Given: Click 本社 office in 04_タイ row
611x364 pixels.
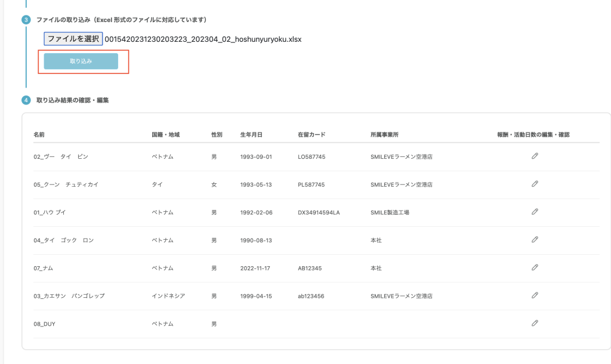Looking at the screenshot, I should click(x=376, y=240).
